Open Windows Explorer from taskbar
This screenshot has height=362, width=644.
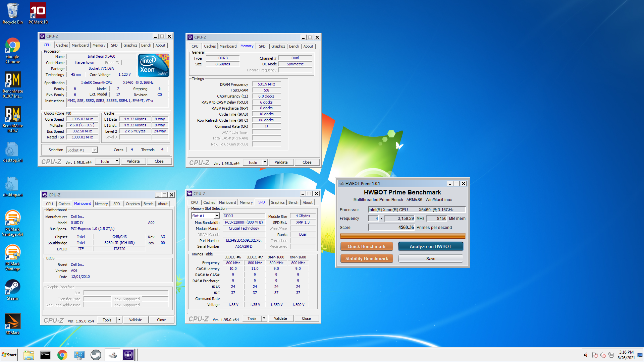coord(29,355)
